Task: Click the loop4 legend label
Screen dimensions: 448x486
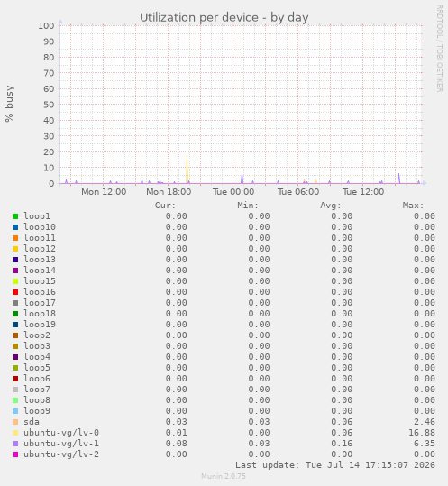Action: coord(37,357)
